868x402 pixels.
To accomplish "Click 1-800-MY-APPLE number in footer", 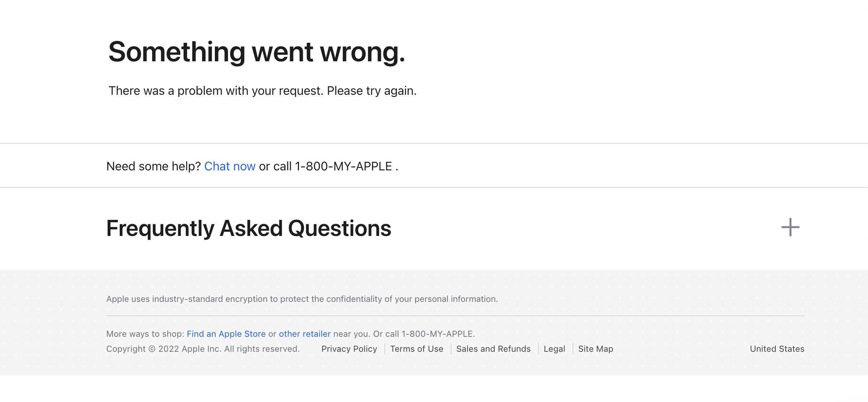I will click(x=438, y=334).
